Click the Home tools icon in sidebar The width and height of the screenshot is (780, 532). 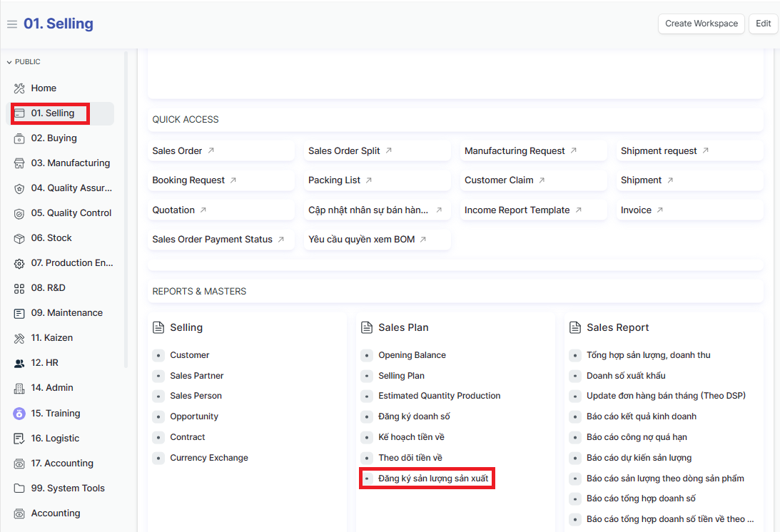click(19, 88)
